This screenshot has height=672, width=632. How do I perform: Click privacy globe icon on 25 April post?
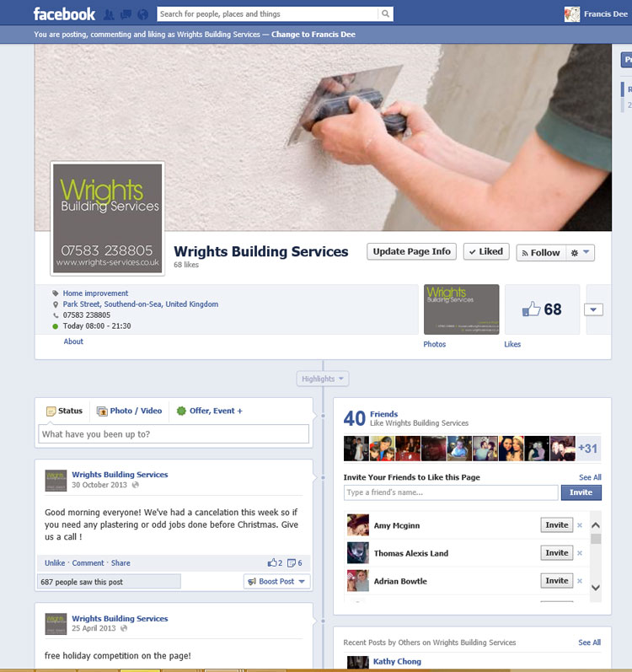pos(124,628)
